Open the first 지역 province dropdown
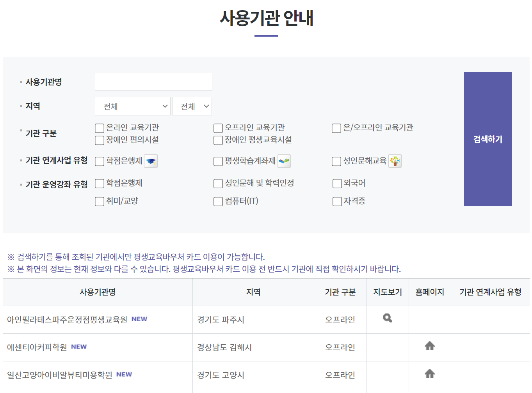Viewport: 532px width, 393px height. (x=133, y=106)
